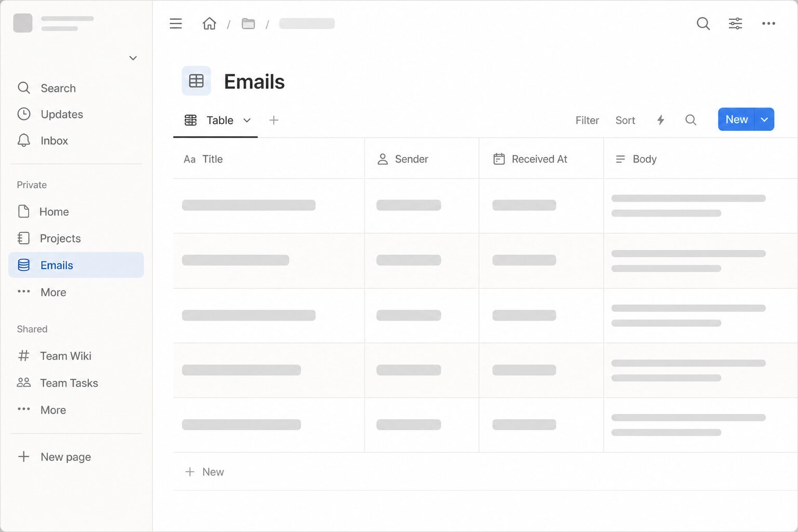Open the Body column header
Screen dimensions: 798x532
(701, 159)
